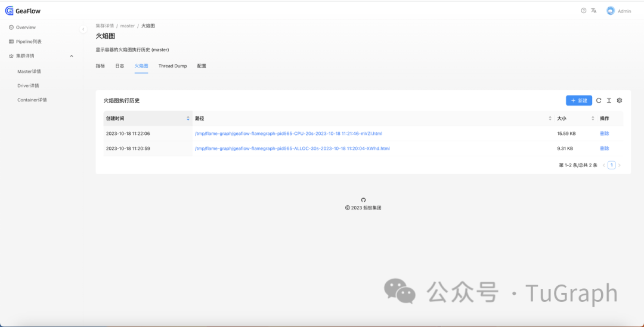This screenshot has height=327, width=644.
Task: Open the Admin avatar menu
Action: pos(611,11)
